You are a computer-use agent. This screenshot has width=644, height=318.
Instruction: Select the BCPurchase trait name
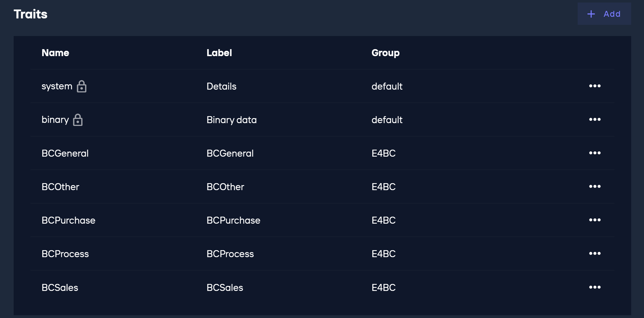pyautogui.click(x=68, y=220)
